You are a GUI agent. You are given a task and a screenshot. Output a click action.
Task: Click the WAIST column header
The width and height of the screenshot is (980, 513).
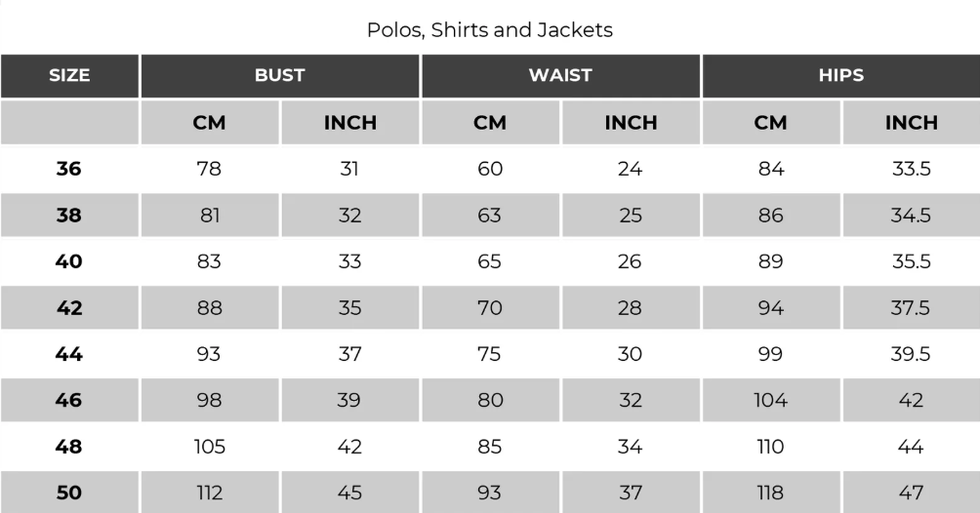[x=560, y=76]
